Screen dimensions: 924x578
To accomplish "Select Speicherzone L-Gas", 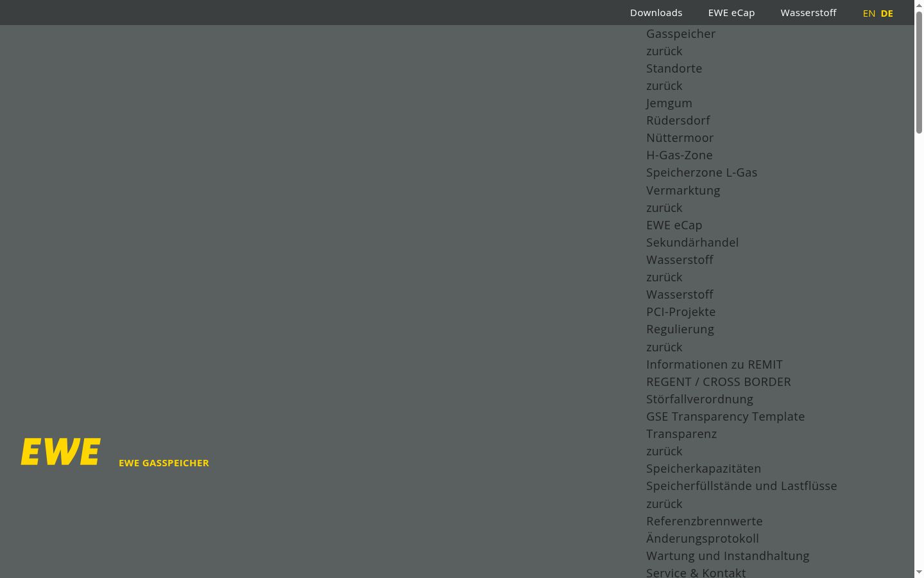I will [x=701, y=173].
